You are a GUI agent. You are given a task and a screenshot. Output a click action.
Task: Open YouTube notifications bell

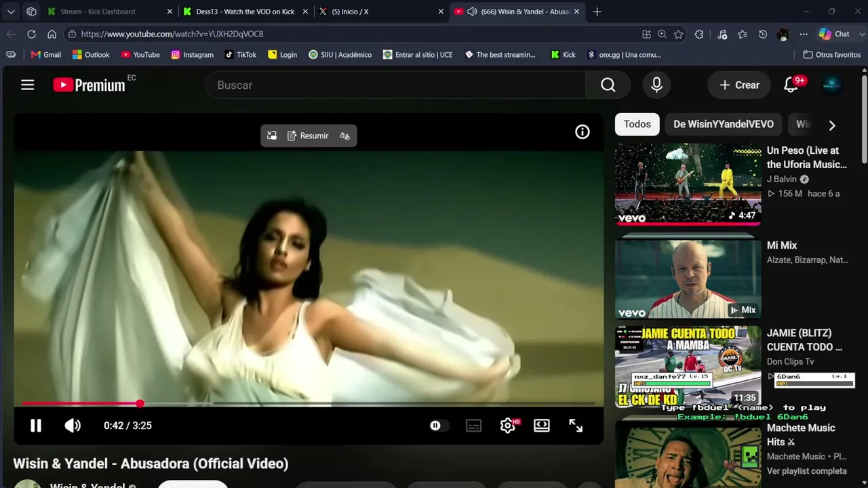point(791,85)
